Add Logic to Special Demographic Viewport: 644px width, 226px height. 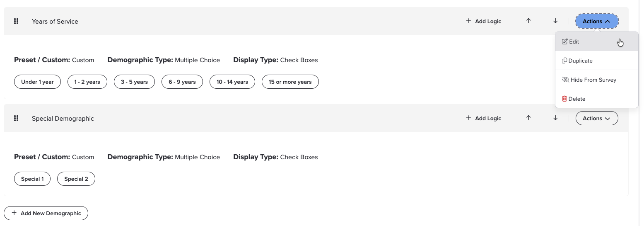483,118
